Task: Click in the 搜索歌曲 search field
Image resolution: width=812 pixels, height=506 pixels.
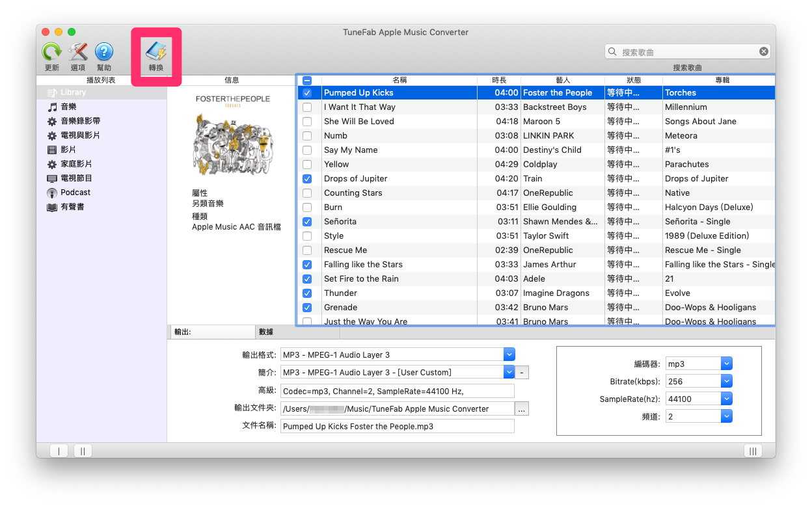Action: 688,52
